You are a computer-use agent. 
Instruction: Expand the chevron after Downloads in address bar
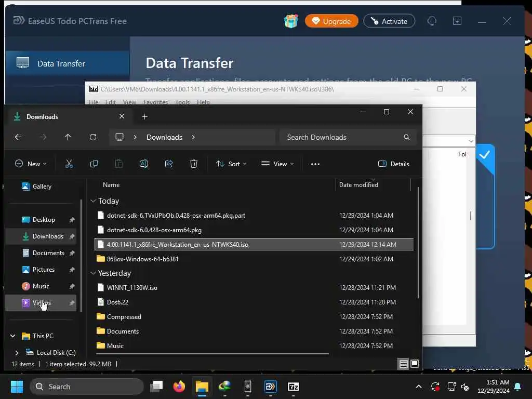193,137
